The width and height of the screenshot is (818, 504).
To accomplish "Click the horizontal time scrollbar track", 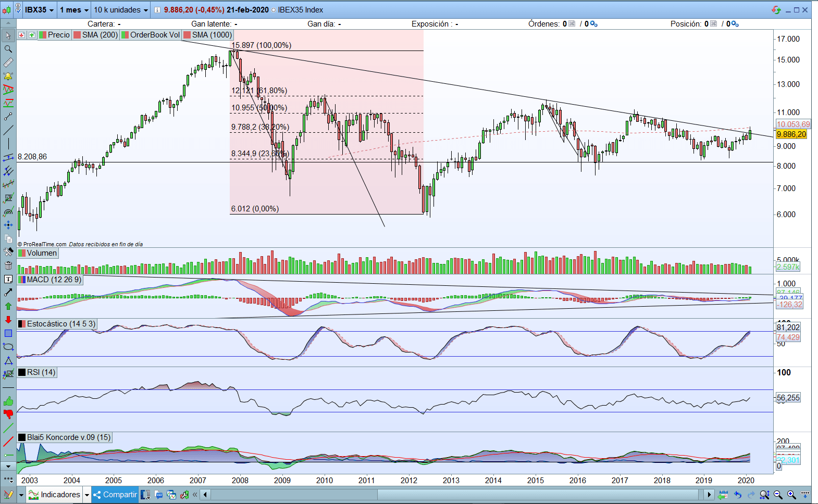I will [x=456, y=495].
